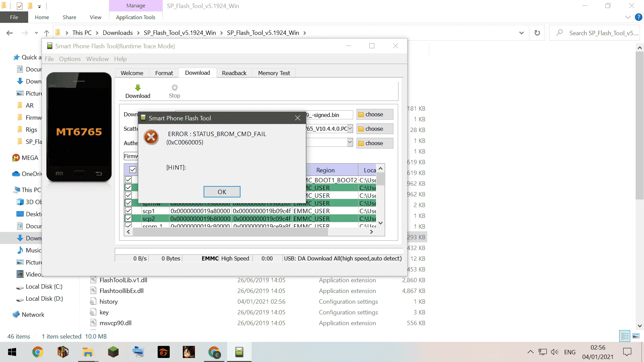Click the green Download arrow icon
The height and width of the screenshot is (362, 644).
coord(138,88)
